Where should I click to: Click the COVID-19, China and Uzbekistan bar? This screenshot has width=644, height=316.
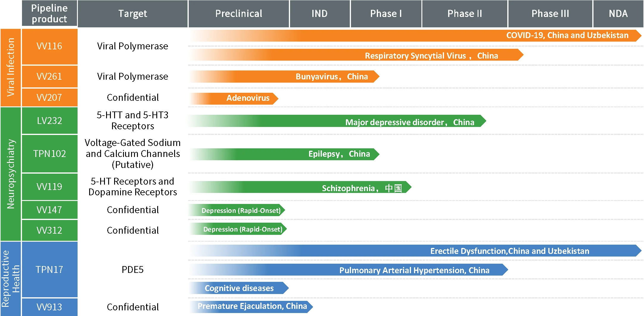click(416, 35)
